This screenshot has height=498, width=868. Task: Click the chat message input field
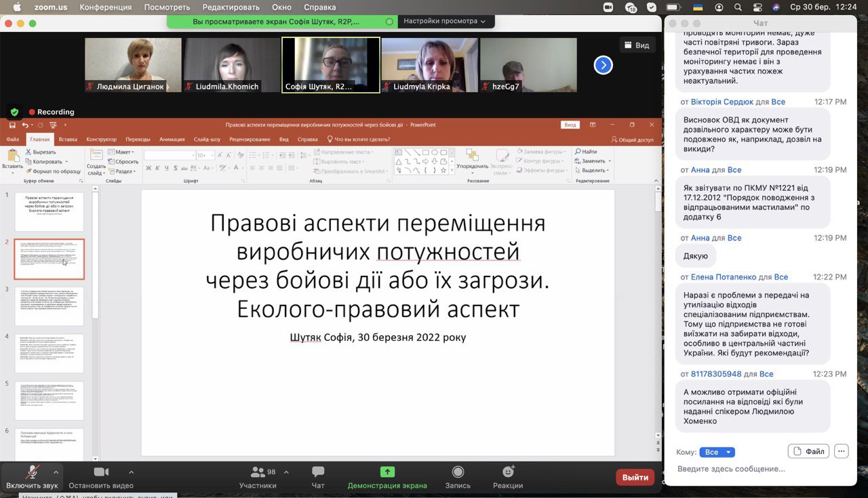pos(759,469)
